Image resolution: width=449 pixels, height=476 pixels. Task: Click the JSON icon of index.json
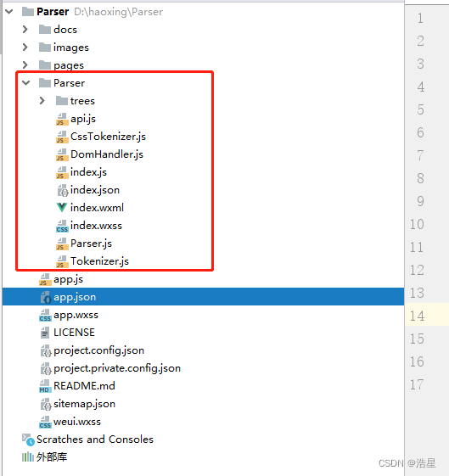coord(63,190)
